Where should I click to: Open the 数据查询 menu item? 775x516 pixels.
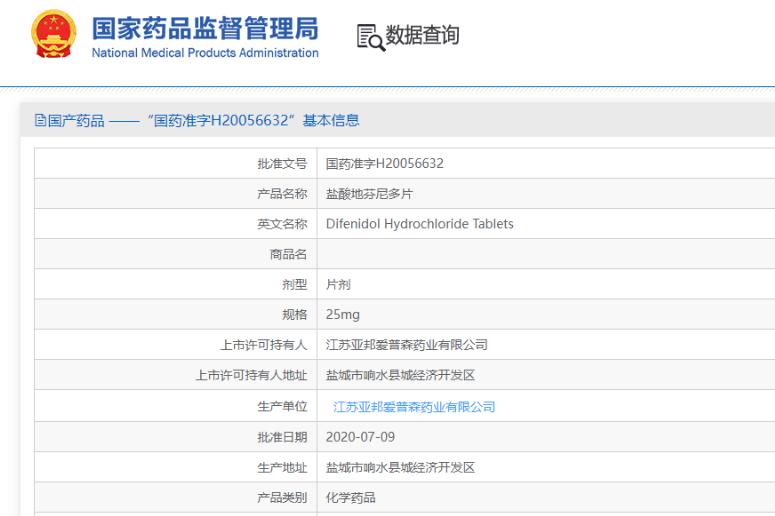coord(421,36)
